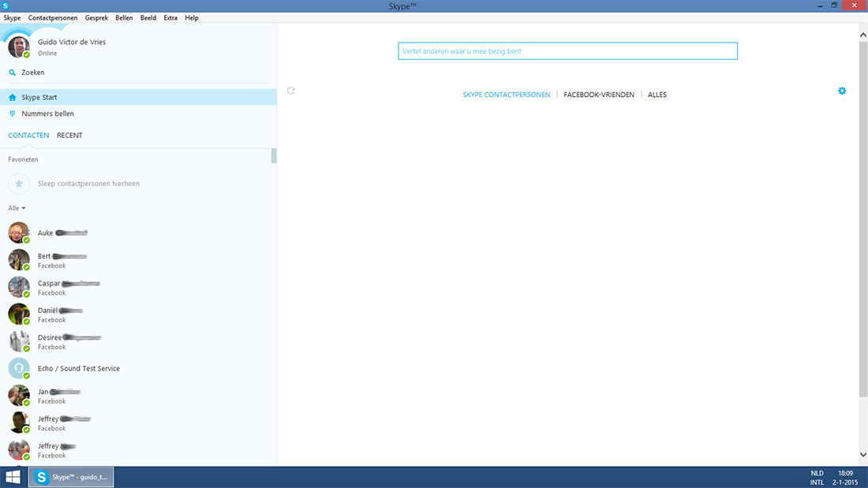This screenshot has width=868, height=488.
Task: Open the Bellen menu
Action: 124,17
